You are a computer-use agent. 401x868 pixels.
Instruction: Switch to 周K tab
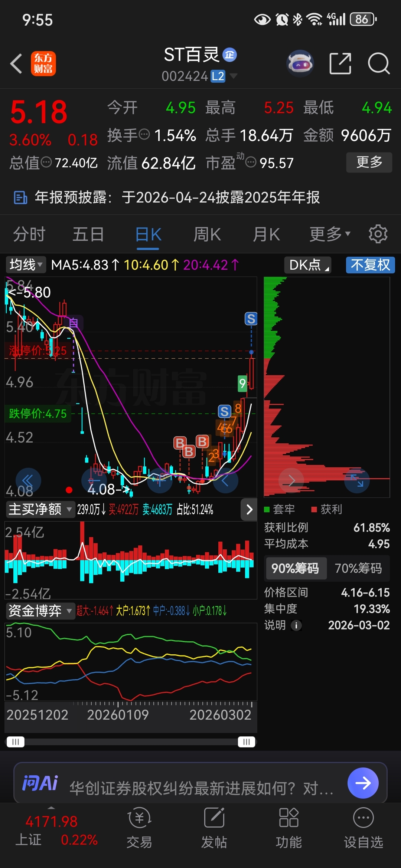click(x=207, y=234)
